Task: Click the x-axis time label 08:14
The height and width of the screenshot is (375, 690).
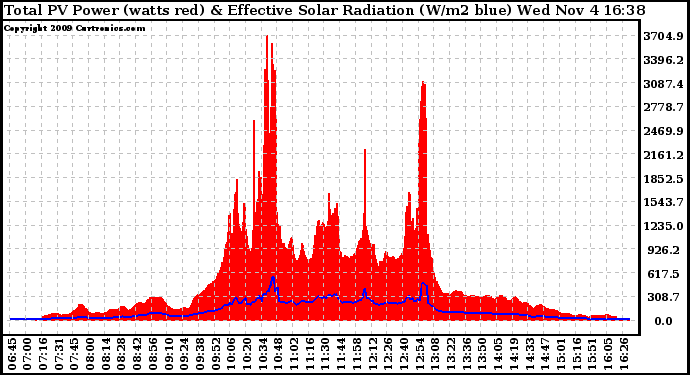Action: click(106, 354)
